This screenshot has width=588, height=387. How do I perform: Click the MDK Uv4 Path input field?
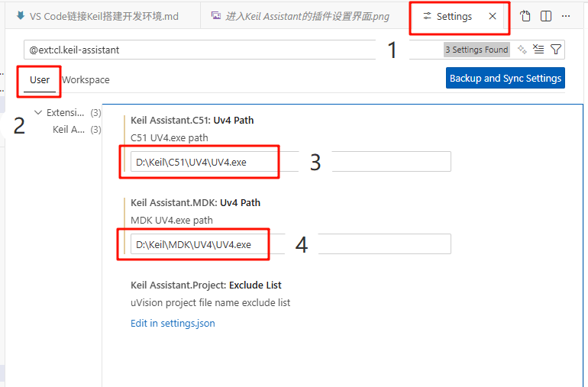coord(291,244)
